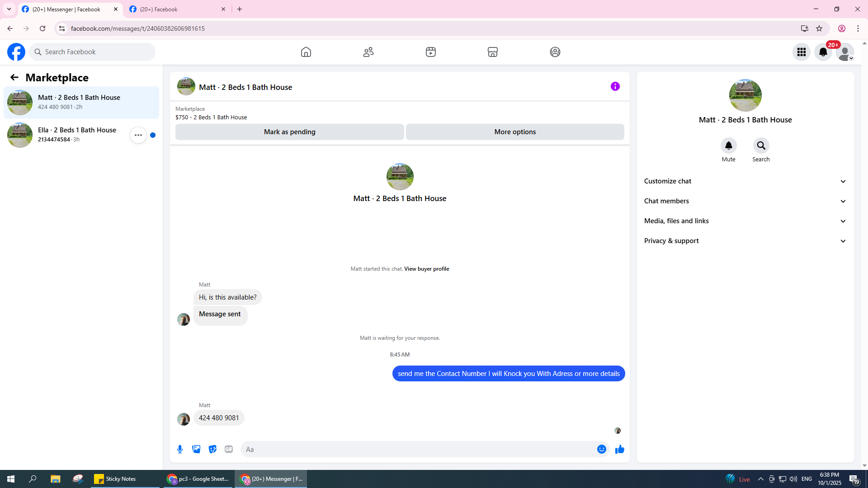The width and height of the screenshot is (868, 488).
Task: Expand Customize chat section
Action: 745,181
